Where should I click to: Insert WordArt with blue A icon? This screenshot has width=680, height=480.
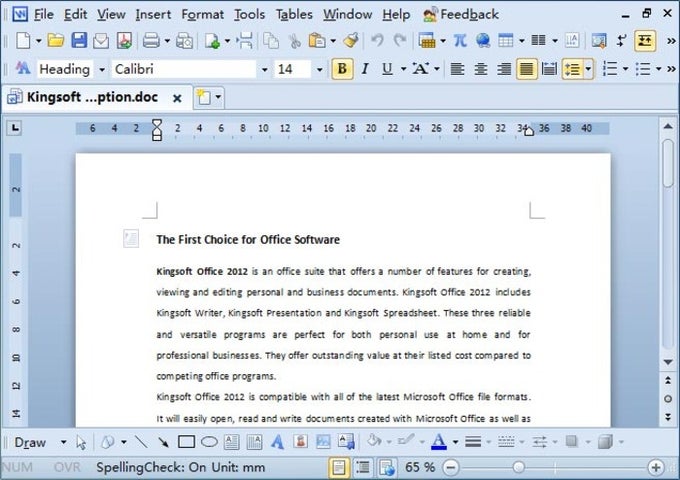(x=278, y=442)
